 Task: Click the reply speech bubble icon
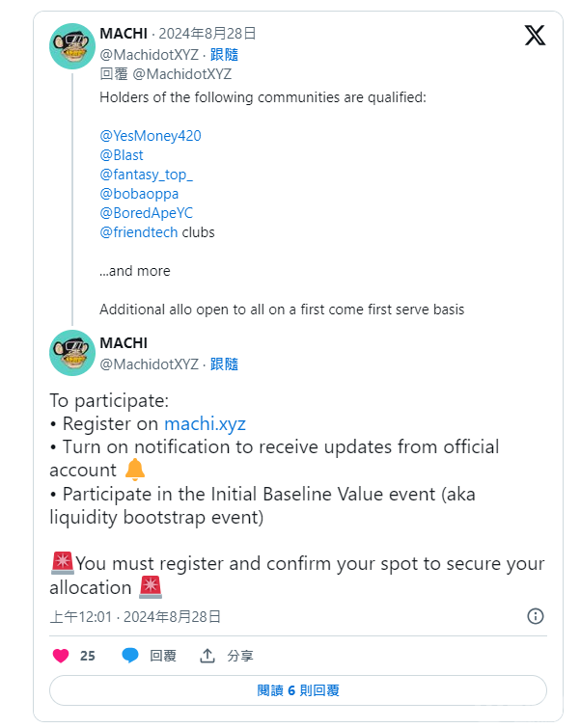coord(130,656)
